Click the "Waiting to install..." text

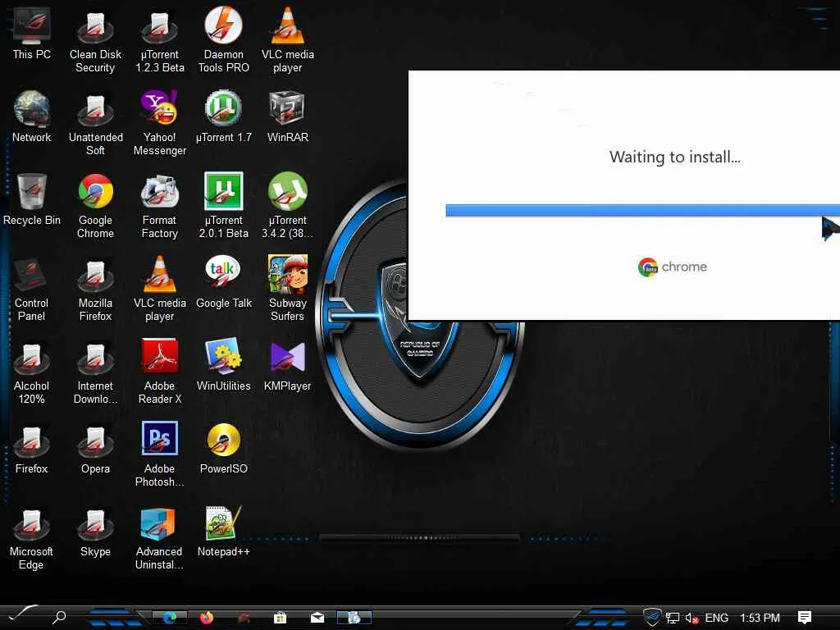coord(674,157)
